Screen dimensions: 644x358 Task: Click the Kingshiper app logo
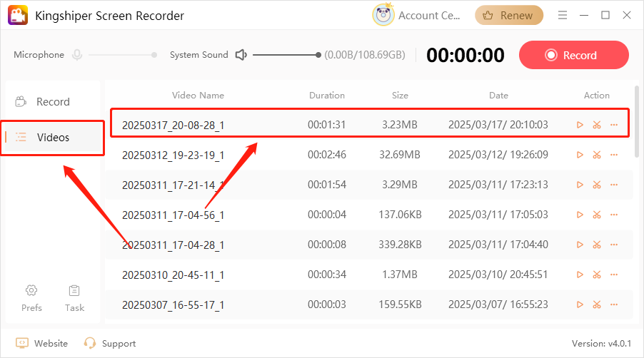click(x=18, y=15)
